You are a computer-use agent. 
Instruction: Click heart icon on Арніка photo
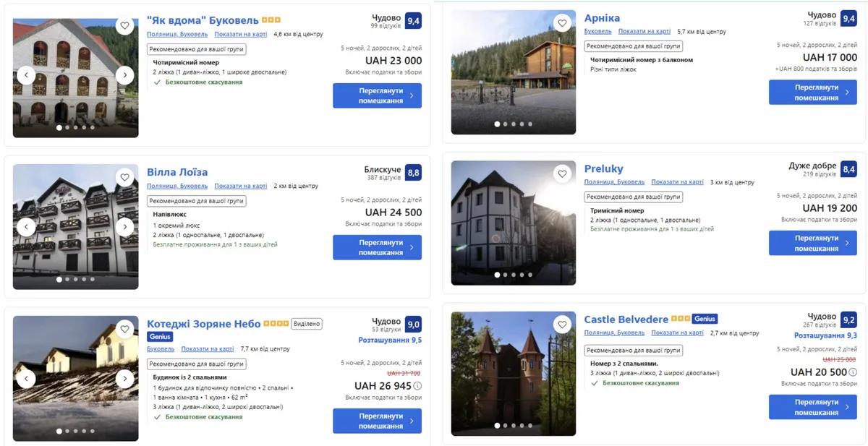click(x=562, y=23)
